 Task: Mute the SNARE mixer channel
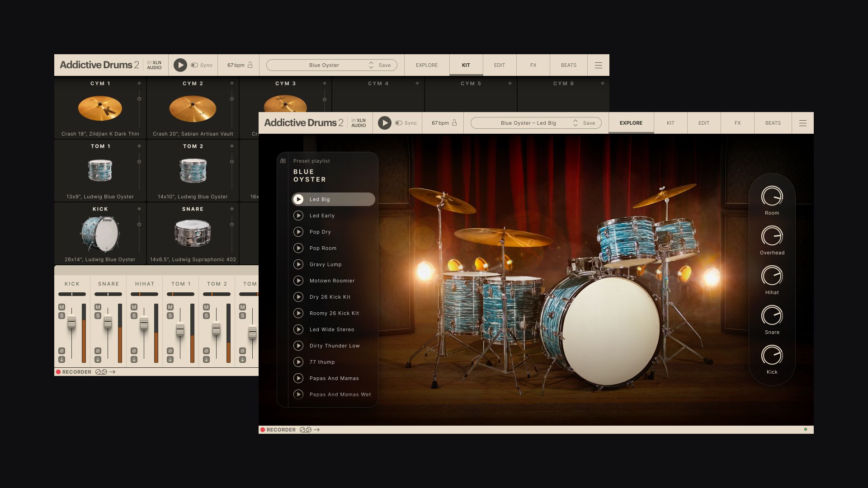[98, 307]
